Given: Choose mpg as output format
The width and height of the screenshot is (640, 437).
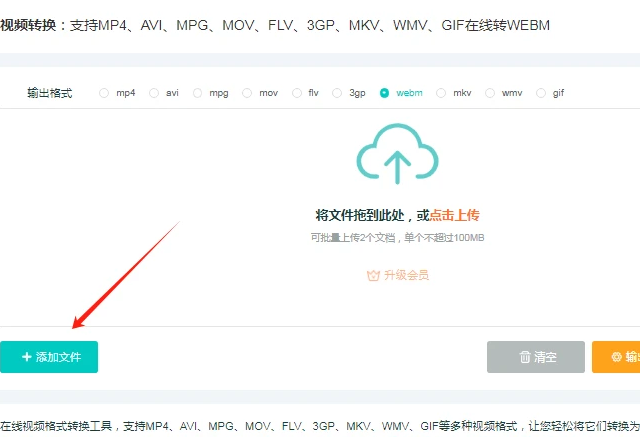Looking at the screenshot, I should (198, 93).
